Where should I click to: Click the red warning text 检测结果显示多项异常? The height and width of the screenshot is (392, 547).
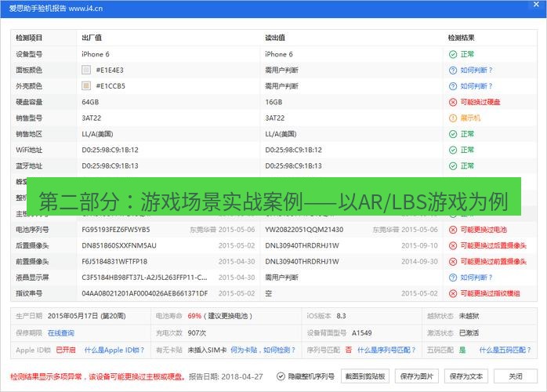pyautogui.click(x=46, y=376)
